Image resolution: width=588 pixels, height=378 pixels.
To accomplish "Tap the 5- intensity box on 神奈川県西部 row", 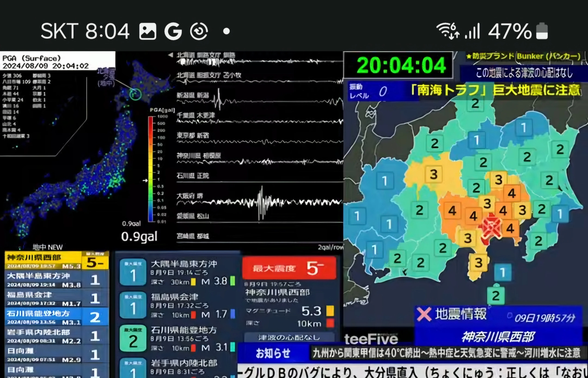I will pyautogui.click(x=95, y=262).
